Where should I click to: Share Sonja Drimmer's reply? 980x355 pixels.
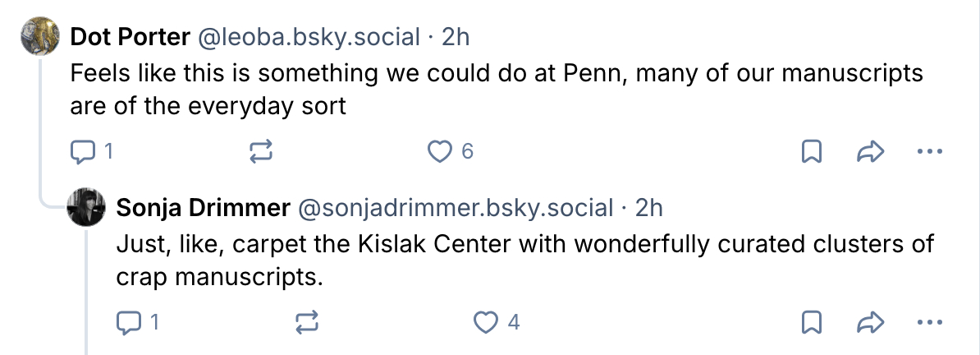pyautogui.click(x=869, y=322)
